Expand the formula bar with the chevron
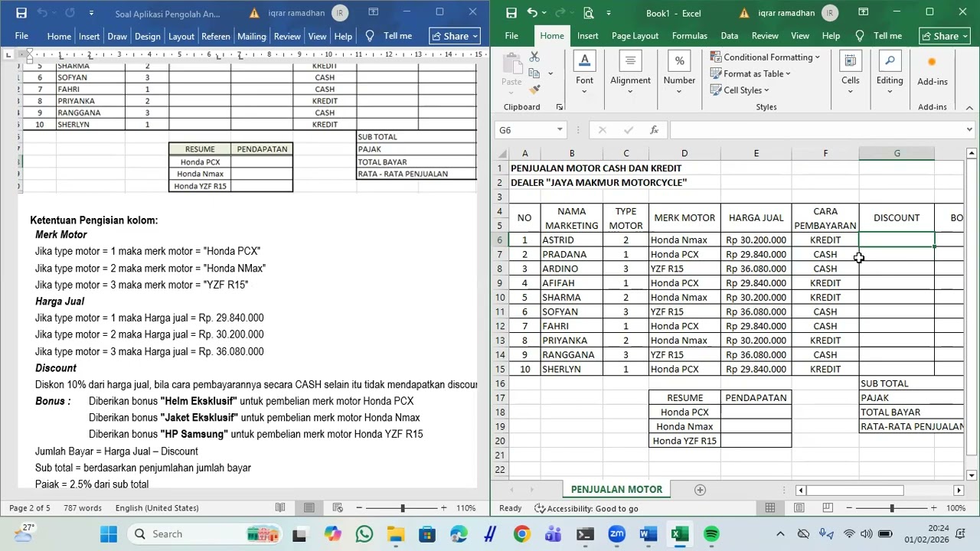Screen dimensions: 980x551 point(969,130)
